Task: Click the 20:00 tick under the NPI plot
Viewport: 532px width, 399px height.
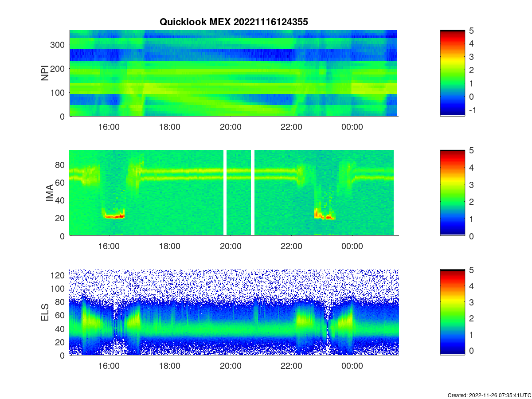Action: point(231,127)
